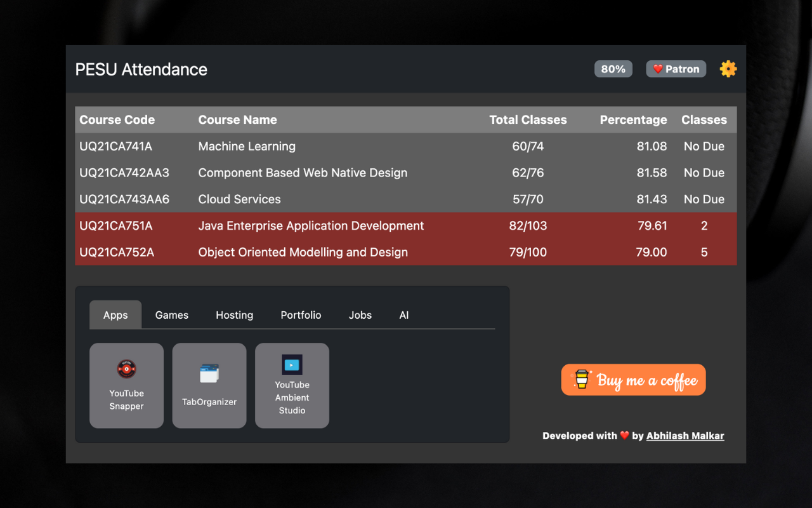
Task: Select Object Oriented Modelling and Design row
Action: pyautogui.click(x=303, y=253)
